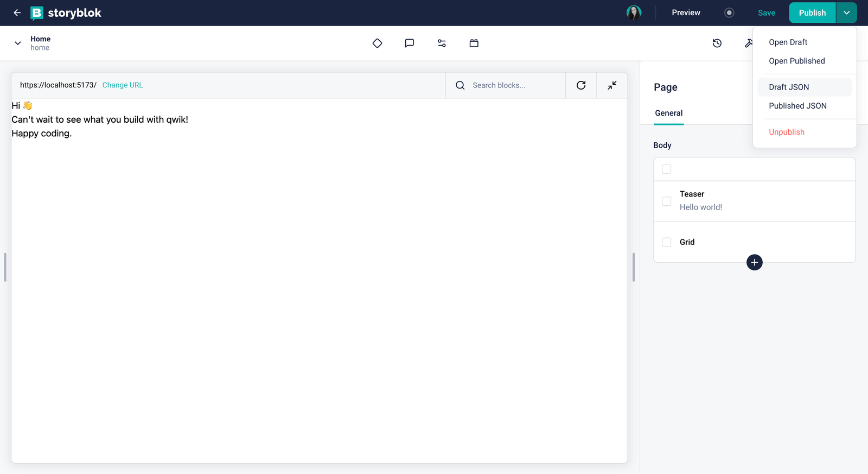868x474 pixels.
Task: Click Unpublish in dropdown menu
Action: (805, 132)
